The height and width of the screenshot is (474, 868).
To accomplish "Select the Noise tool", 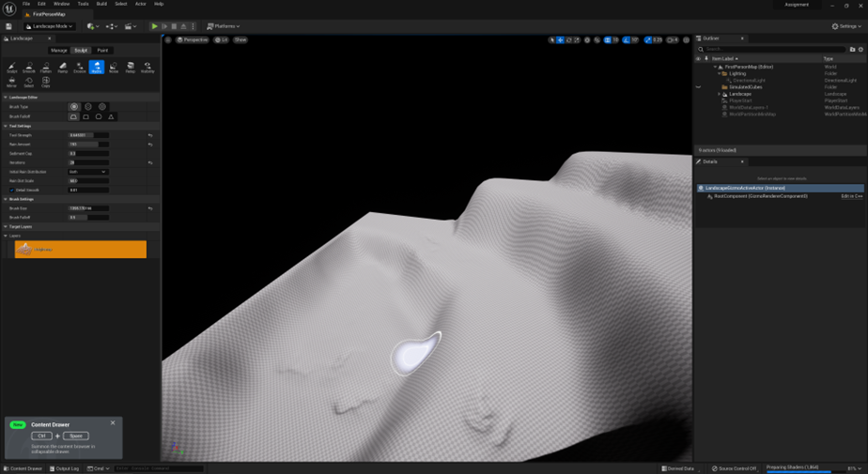I will click(114, 67).
